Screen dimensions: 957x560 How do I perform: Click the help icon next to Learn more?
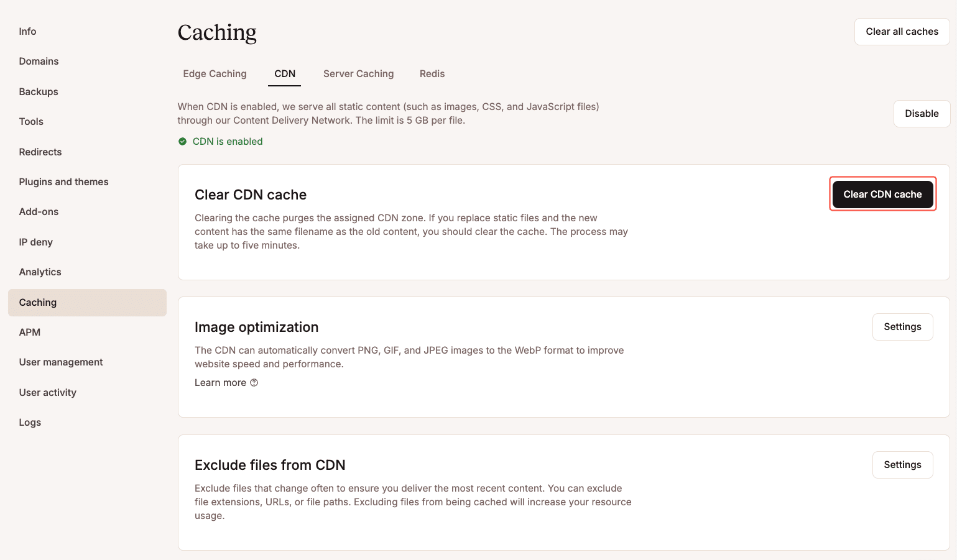[x=254, y=382]
